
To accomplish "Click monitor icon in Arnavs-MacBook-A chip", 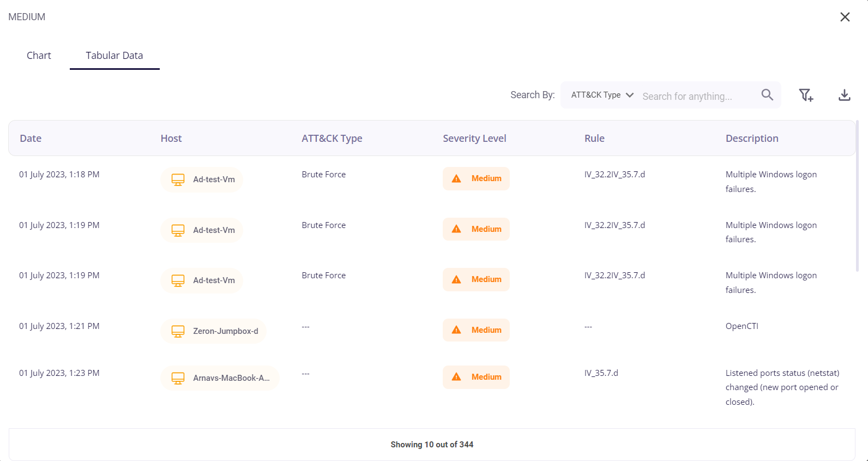I will 178,378.
